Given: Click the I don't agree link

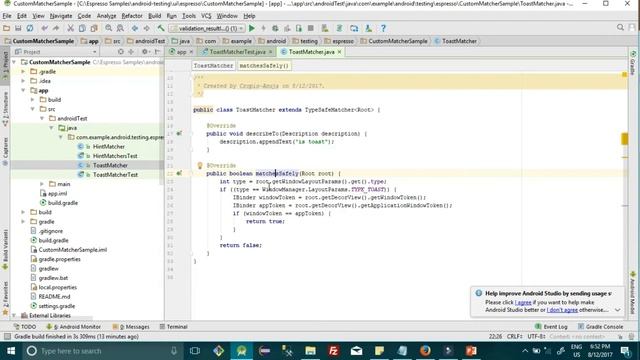Looking at the screenshot, I should click(562, 310).
